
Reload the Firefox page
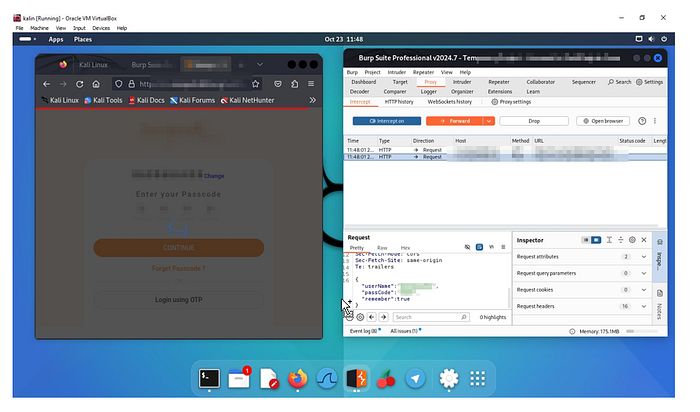pos(79,84)
